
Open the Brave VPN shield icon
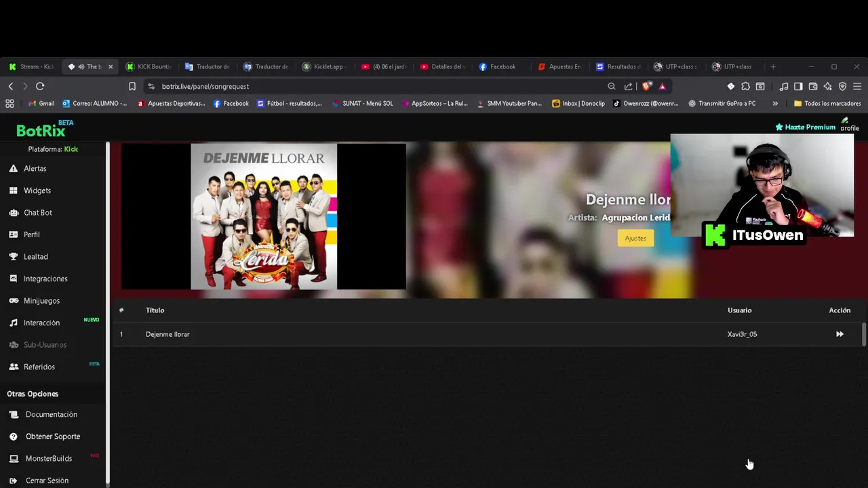843,86
